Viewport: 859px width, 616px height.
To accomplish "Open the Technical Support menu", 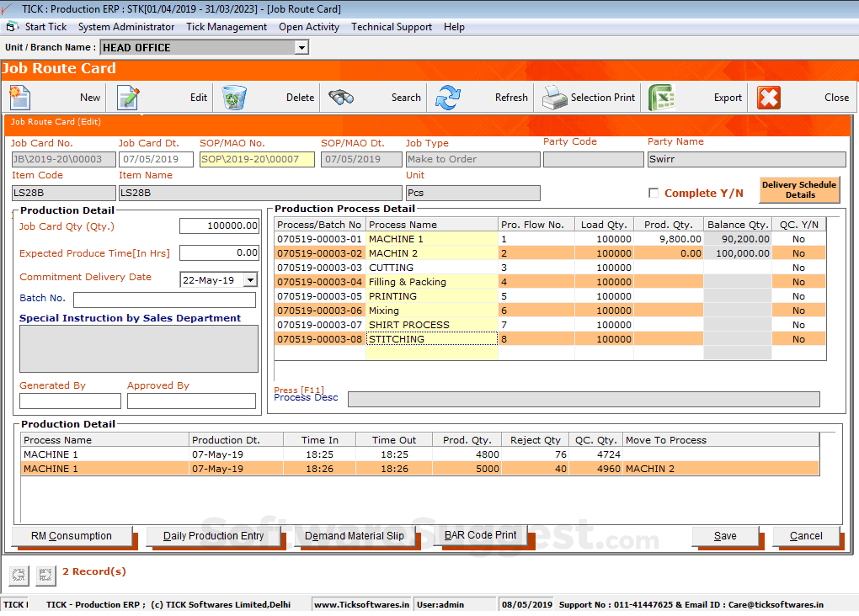I will [x=391, y=26].
